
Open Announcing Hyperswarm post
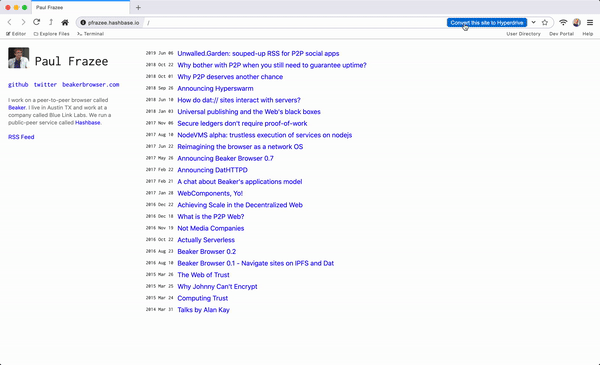[215, 88]
